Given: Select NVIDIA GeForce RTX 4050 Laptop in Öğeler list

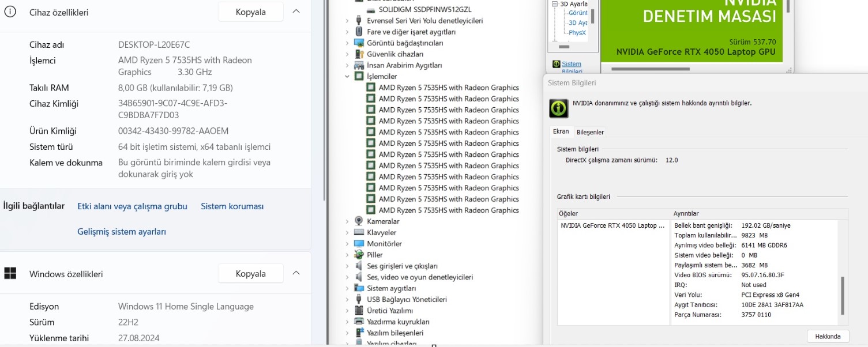Looking at the screenshot, I should tap(613, 225).
